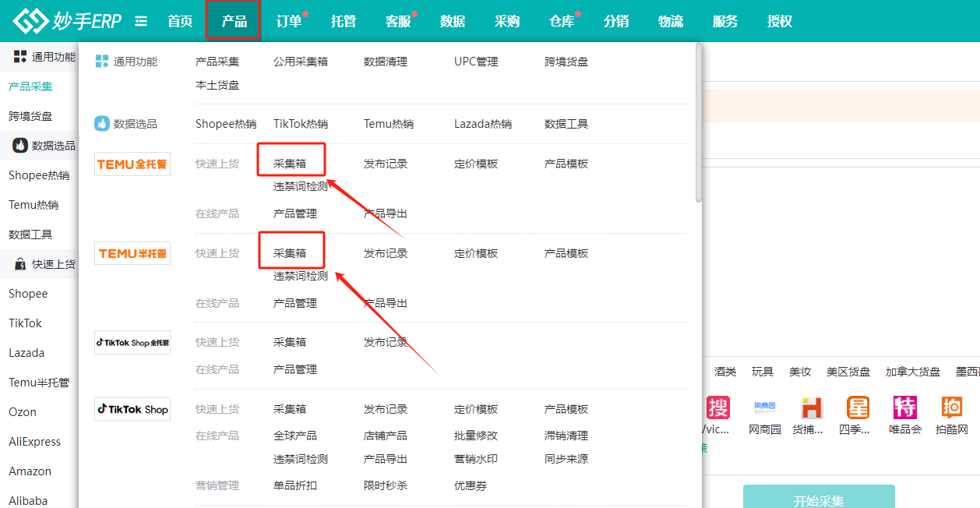Open 限时秒杀 in 营销管理 row

click(386, 485)
